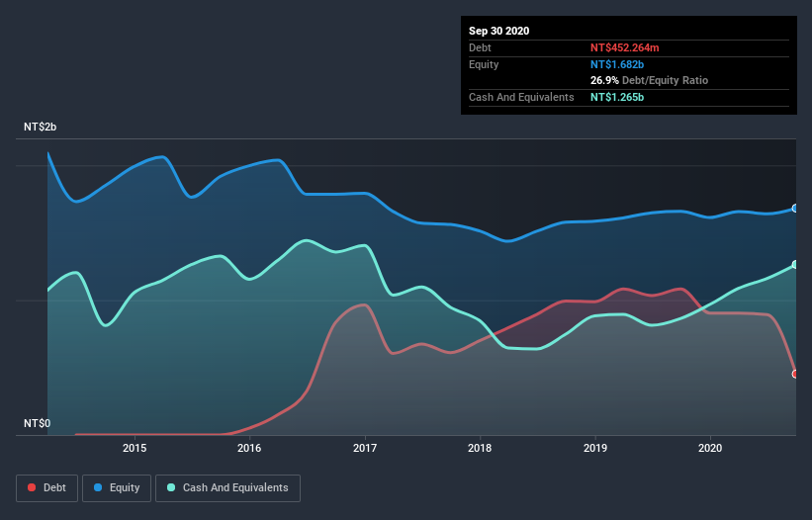Click the Equity label in tooltip

pyautogui.click(x=484, y=64)
